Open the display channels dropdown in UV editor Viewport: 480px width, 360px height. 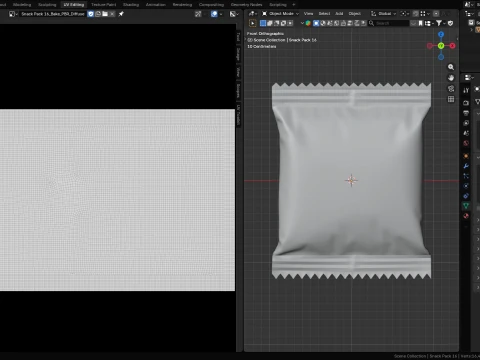[x=234, y=14]
